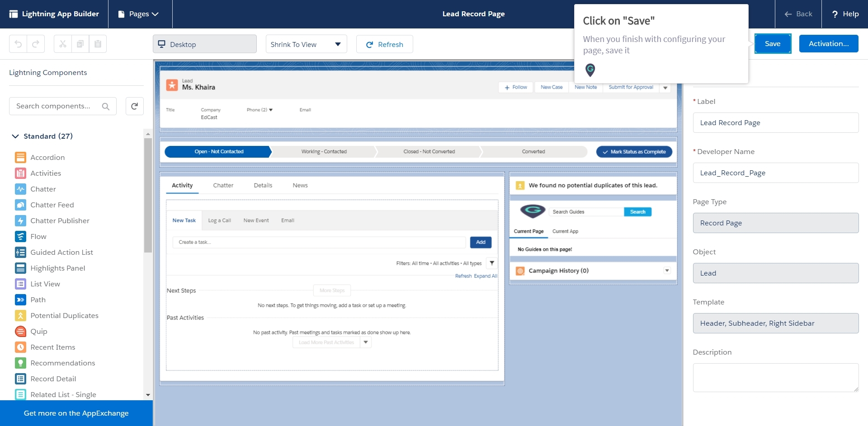Click the search magnifier icon
The image size is (868, 426).
click(105, 106)
